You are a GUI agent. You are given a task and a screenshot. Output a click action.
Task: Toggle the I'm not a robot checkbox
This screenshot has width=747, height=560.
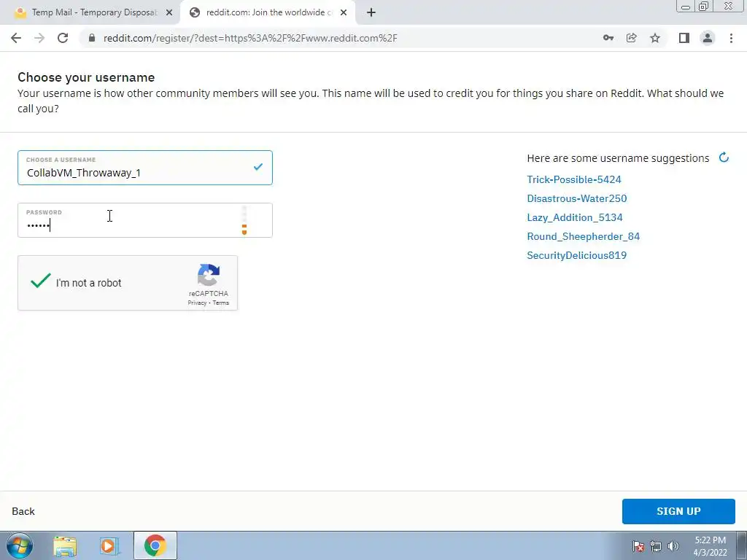coord(41,281)
